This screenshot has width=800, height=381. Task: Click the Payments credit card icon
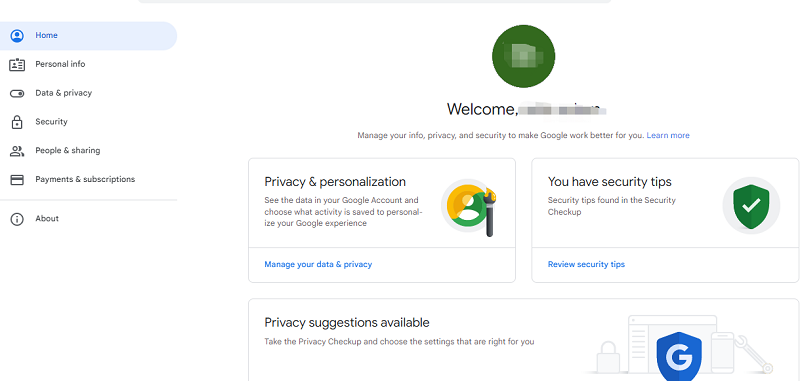click(x=17, y=180)
